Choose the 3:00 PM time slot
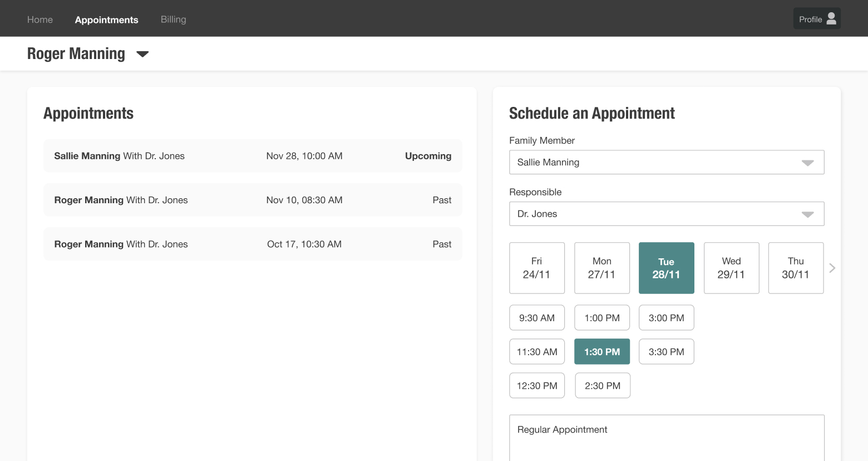Screen dimensions: 868x461 666,318
